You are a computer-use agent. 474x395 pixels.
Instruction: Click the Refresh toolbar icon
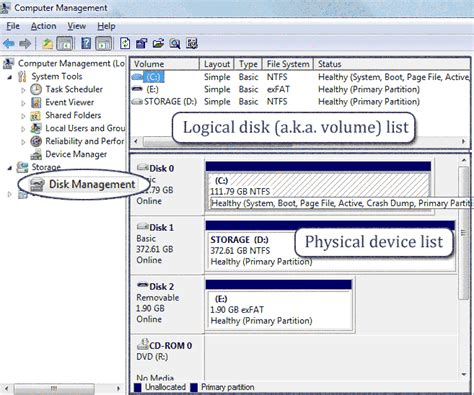(x=125, y=43)
